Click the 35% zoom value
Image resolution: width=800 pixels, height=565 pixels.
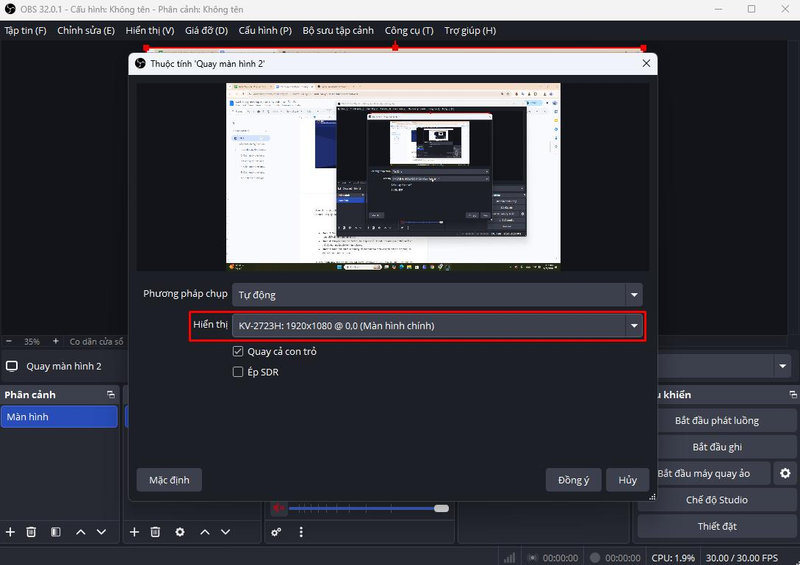click(x=32, y=341)
